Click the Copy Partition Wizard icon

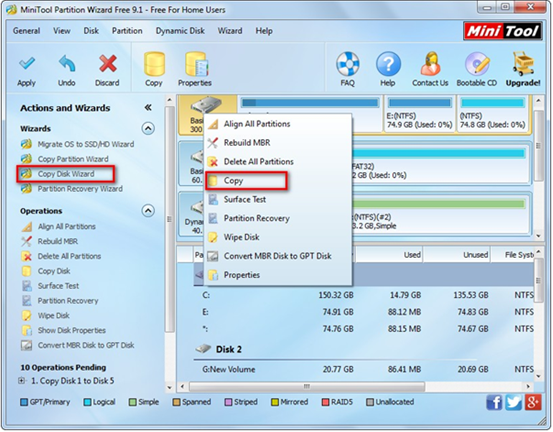[26, 159]
